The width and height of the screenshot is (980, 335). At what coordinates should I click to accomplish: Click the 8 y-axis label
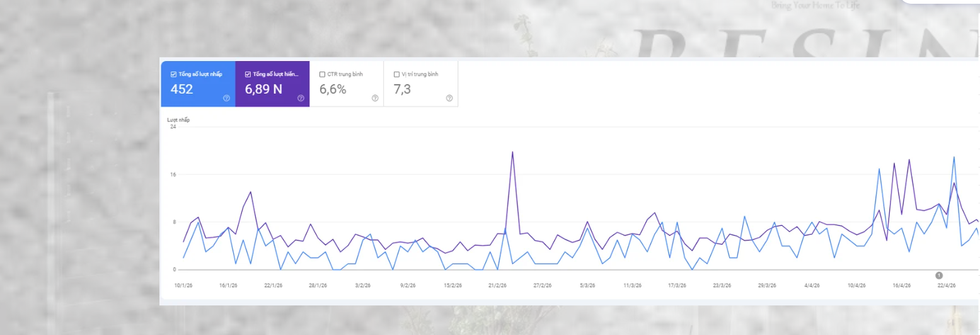click(174, 222)
